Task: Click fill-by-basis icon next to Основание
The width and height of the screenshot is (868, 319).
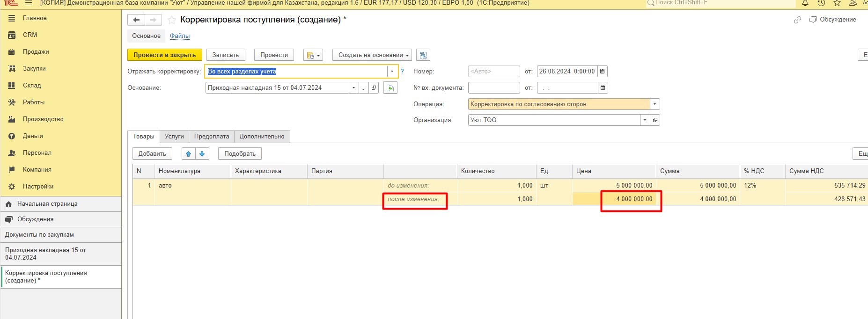Action: pos(390,88)
